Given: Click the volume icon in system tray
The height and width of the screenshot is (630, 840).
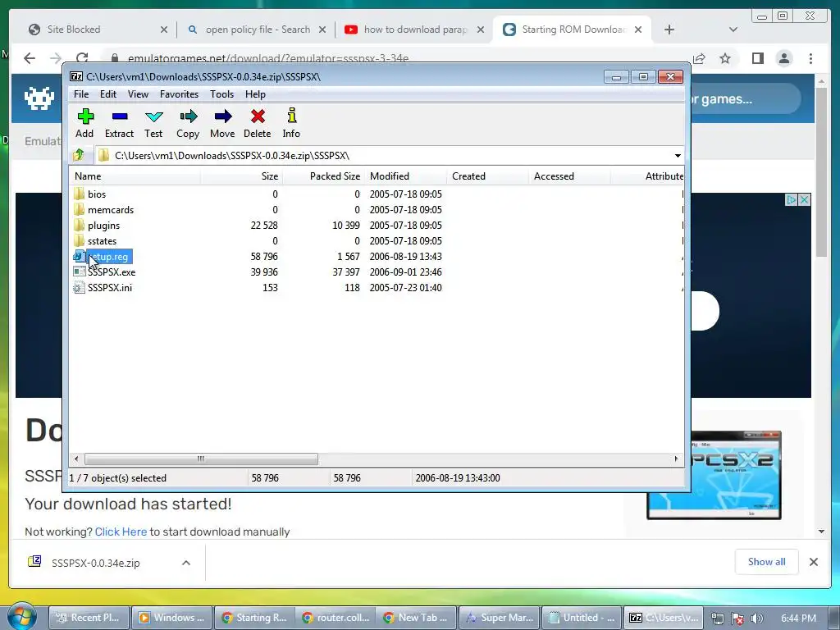Looking at the screenshot, I should [x=757, y=619].
